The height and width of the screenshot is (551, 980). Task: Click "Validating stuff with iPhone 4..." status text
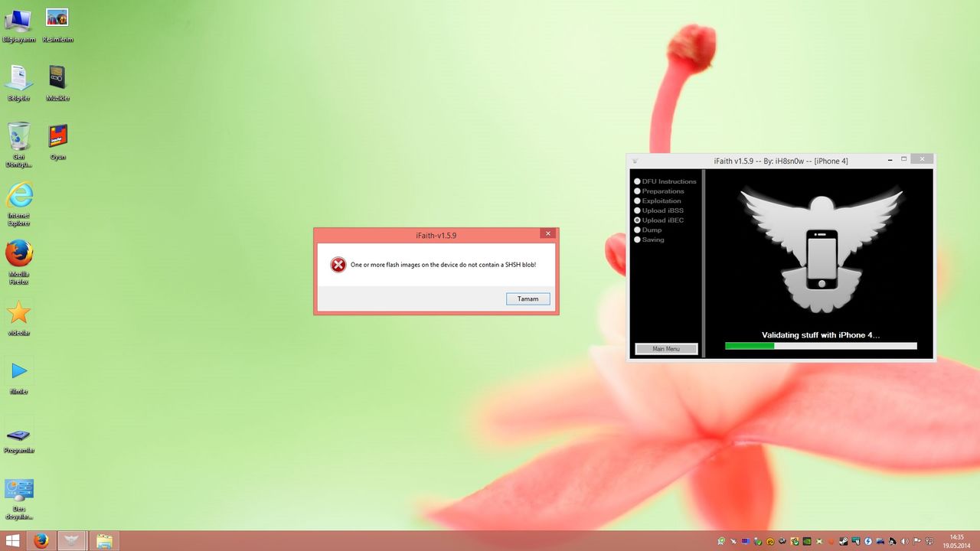tap(821, 335)
